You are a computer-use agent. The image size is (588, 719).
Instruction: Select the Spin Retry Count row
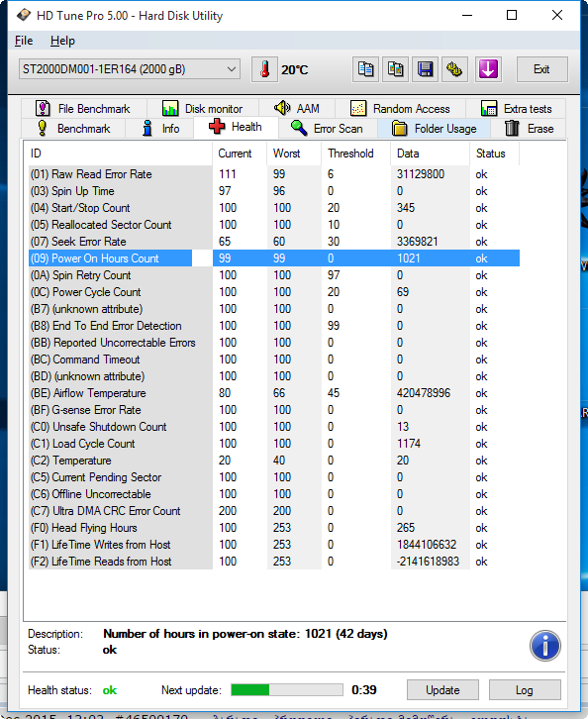pos(274,275)
